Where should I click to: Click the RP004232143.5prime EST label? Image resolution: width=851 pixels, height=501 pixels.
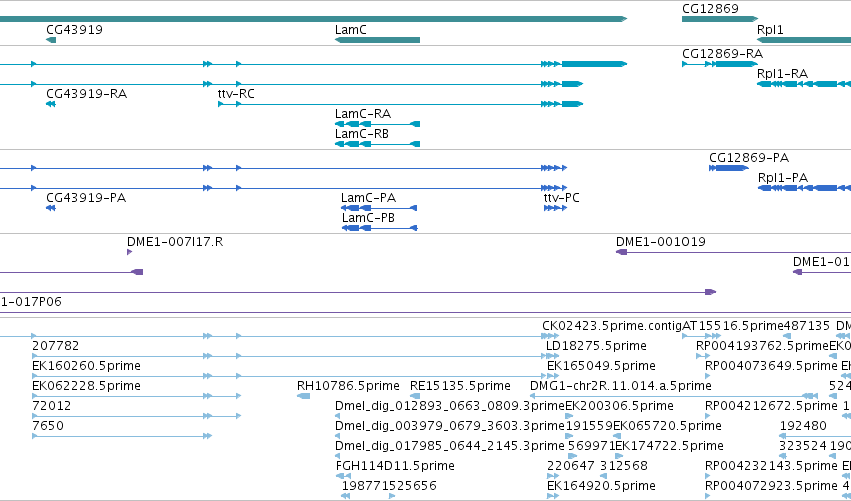tap(771, 466)
